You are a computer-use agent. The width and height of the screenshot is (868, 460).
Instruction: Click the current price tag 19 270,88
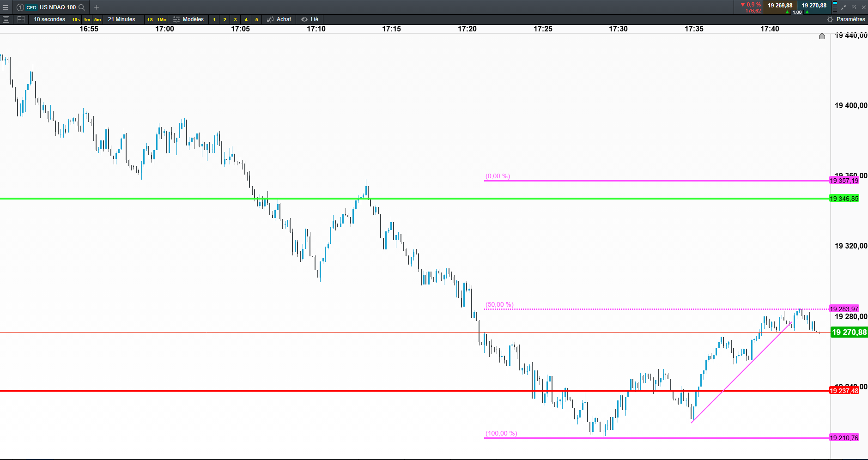[849, 332]
